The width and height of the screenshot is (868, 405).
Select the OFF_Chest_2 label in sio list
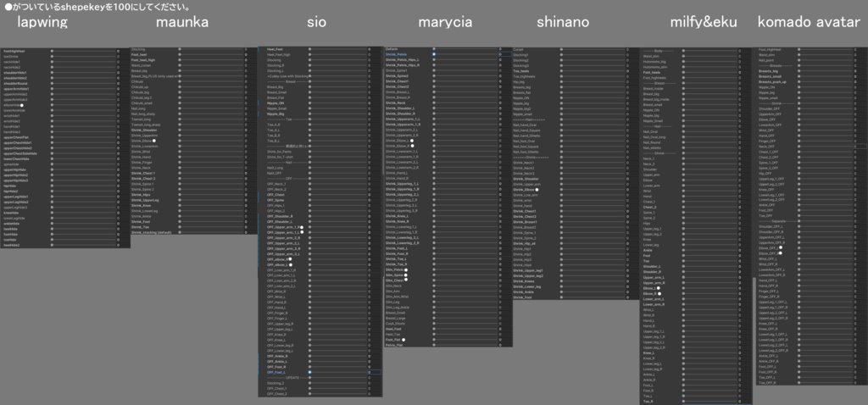pyautogui.click(x=277, y=394)
